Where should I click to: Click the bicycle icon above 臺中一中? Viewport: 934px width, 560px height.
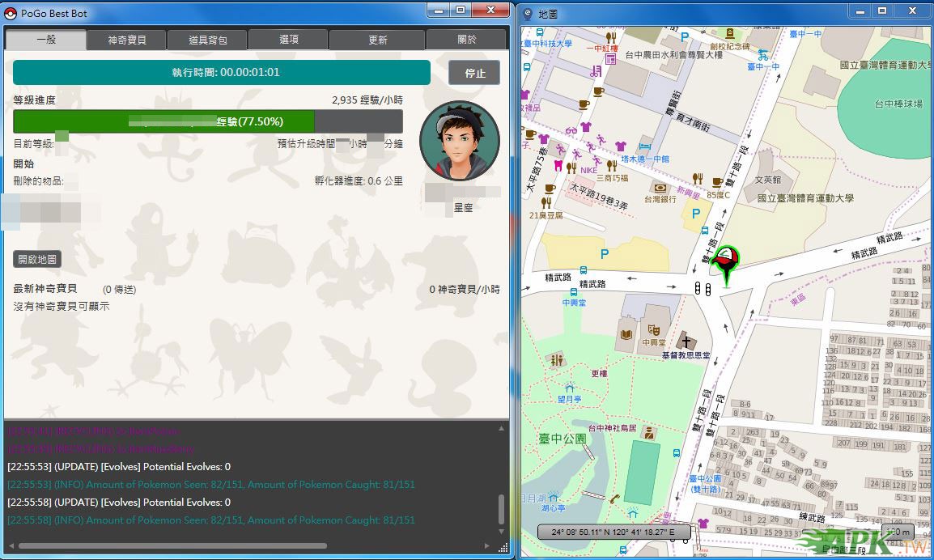pyautogui.click(x=762, y=56)
